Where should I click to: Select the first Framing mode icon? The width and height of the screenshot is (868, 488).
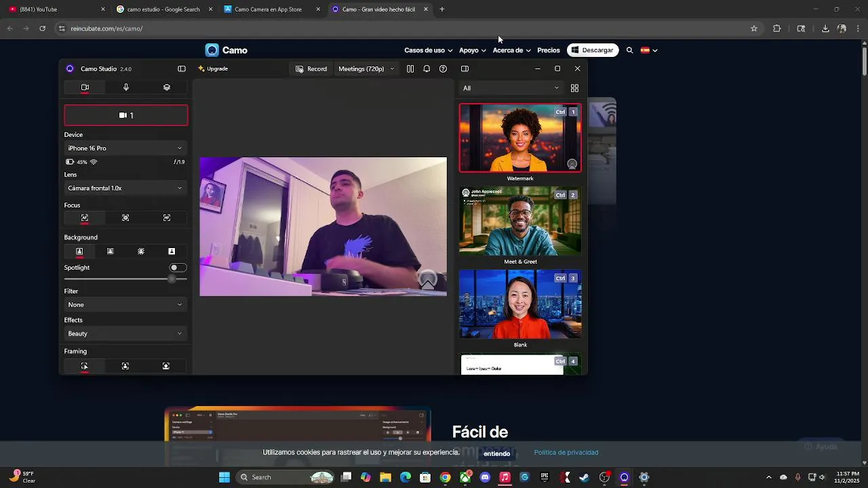(x=85, y=366)
